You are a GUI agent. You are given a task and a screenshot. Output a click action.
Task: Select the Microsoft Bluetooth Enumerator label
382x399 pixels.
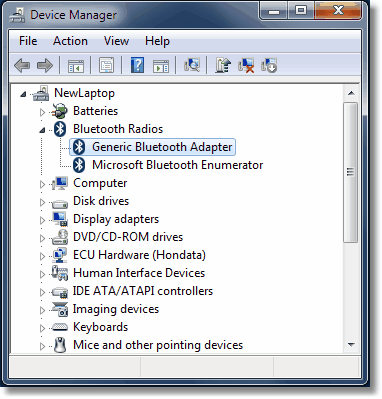[x=178, y=165]
